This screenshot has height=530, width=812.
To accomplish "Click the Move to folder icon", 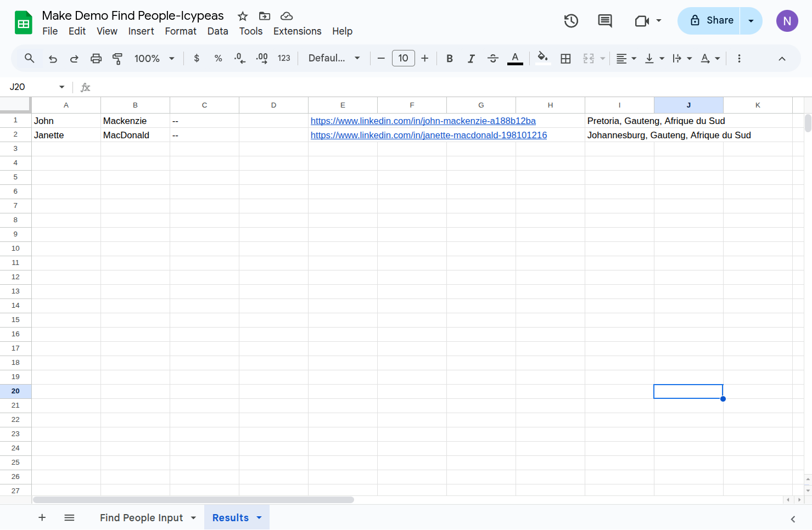I will (x=265, y=16).
